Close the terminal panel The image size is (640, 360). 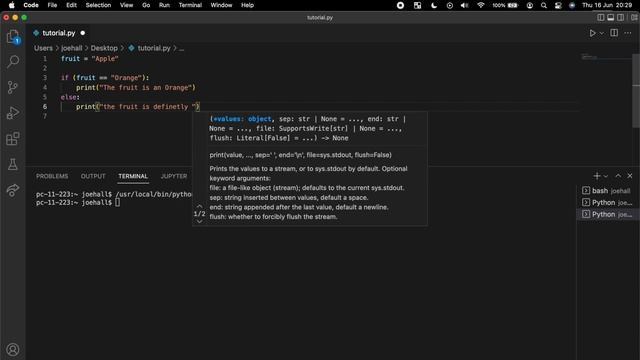(x=630, y=176)
